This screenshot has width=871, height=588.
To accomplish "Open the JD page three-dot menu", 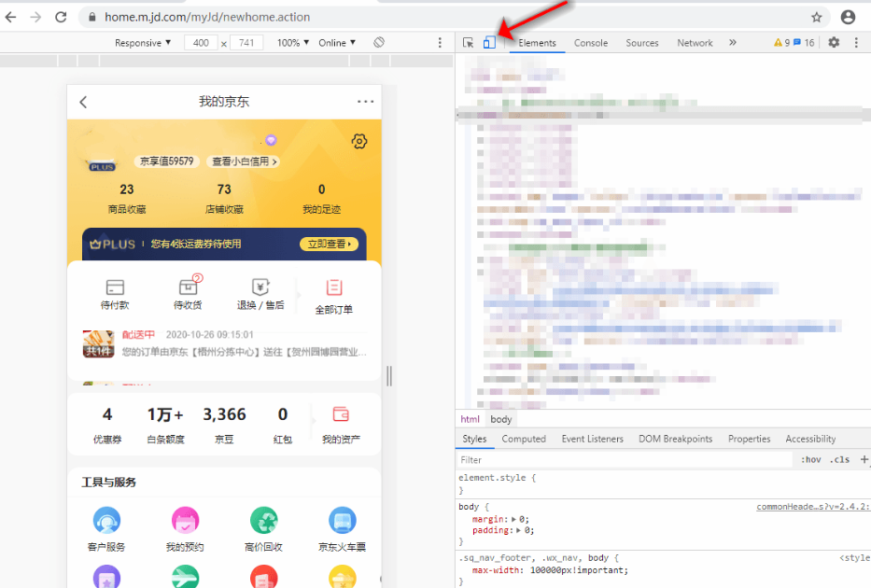I will [366, 102].
